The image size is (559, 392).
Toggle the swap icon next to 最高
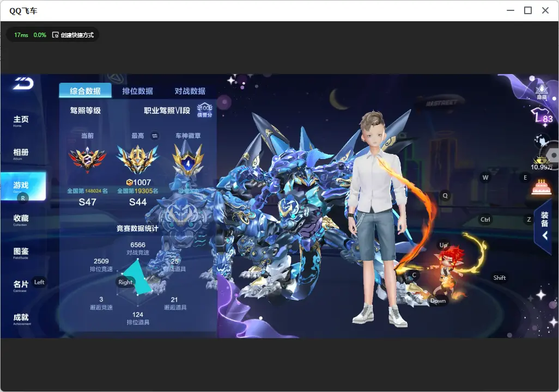coord(155,136)
